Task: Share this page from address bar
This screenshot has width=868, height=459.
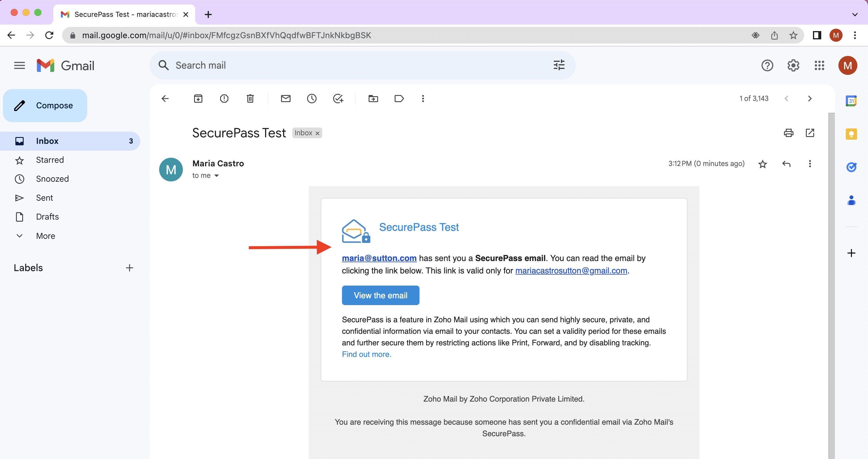Action: pyautogui.click(x=774, y=35)
